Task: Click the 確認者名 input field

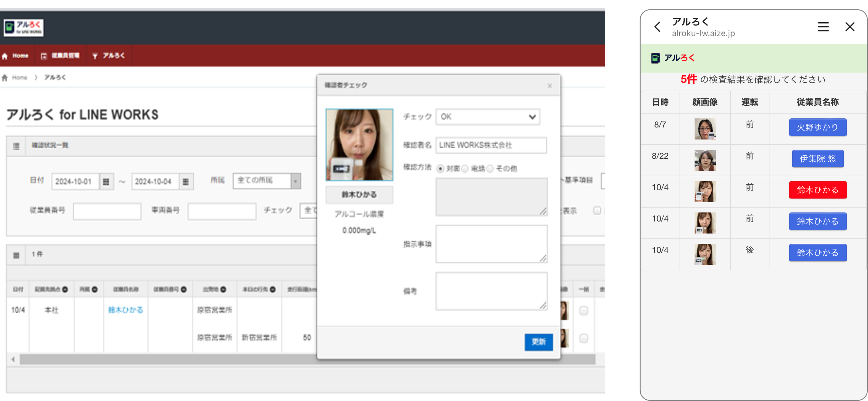Action: tap(491, 145)
